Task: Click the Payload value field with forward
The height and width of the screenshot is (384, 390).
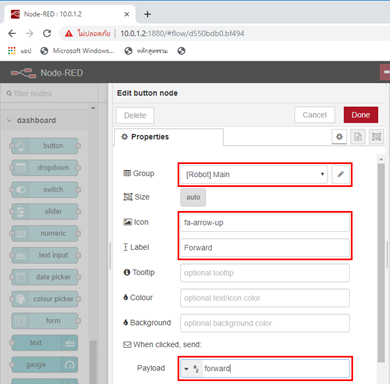Action: pyautogui.click(x=275, y=369)
